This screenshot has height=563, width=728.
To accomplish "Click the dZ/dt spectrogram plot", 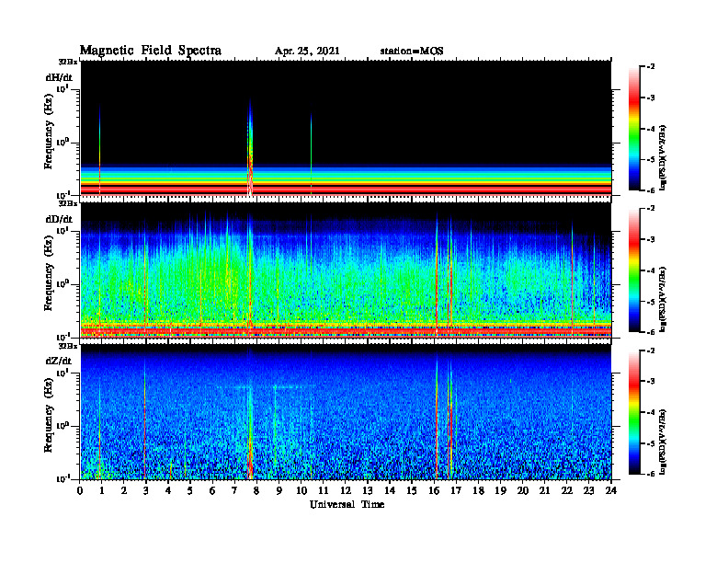I will pyautogui.click(x=346, y=412).
